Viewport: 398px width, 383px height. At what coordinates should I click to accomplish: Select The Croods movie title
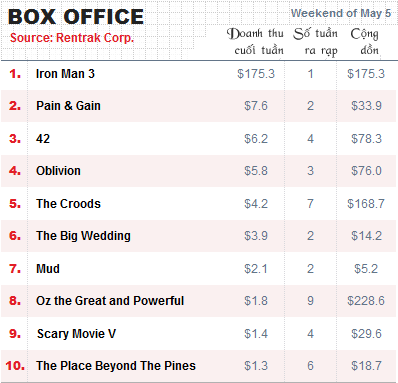click(68, 203)
